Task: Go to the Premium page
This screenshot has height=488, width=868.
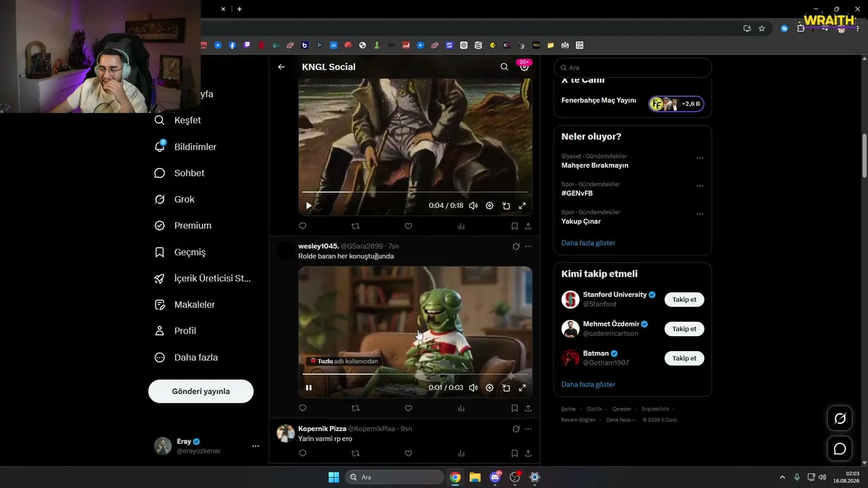Action: (x=183, y=226)
